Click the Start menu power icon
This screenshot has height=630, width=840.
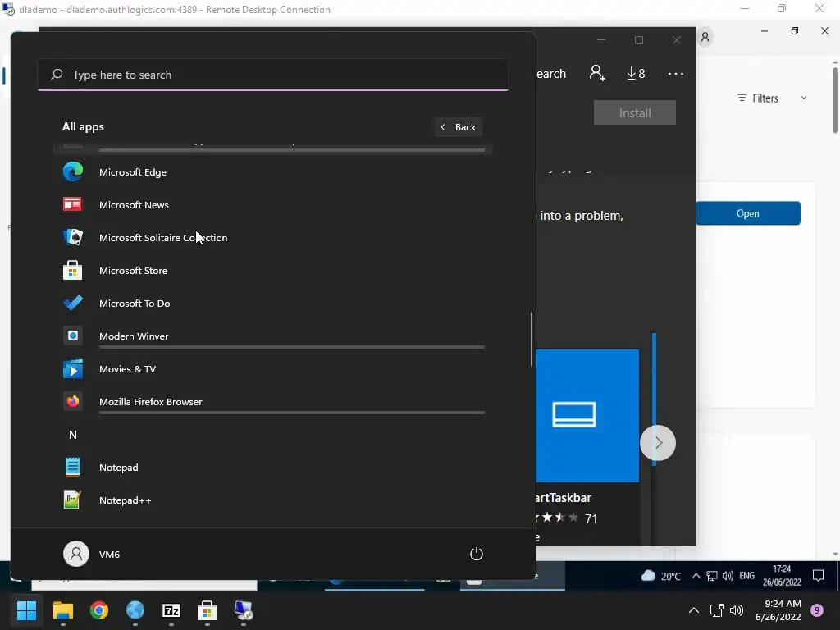click(477, 554)
